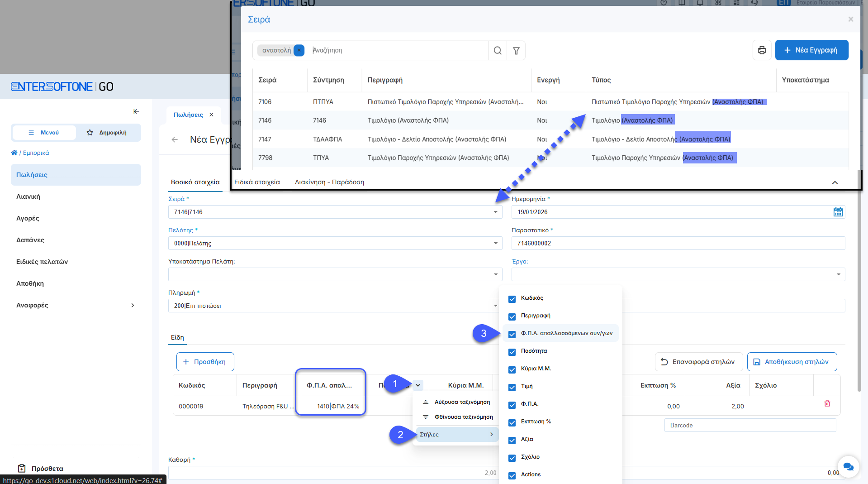The height and width of the screenshot is (484, 868).
Task: Expand the Αναφορές sidebar section
Action: 133,305
